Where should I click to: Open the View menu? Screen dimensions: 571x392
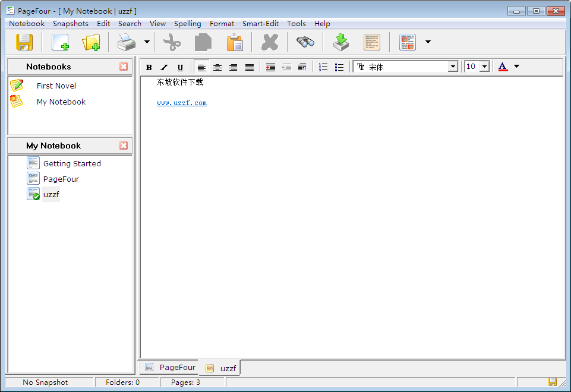tap(157, 24)
